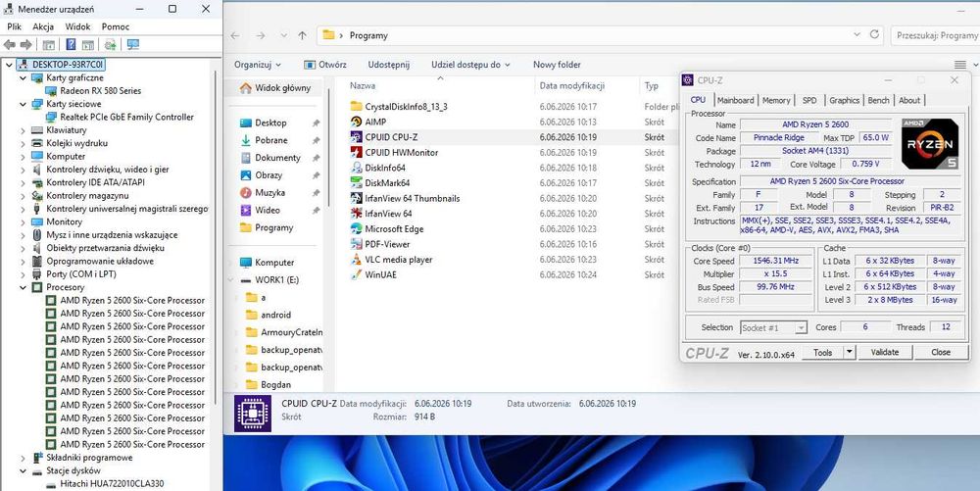Open the Udziel dostępu do dropdown
Viewport: 980px width, 491px height.
pyautogui.click(x=470, y=65)
